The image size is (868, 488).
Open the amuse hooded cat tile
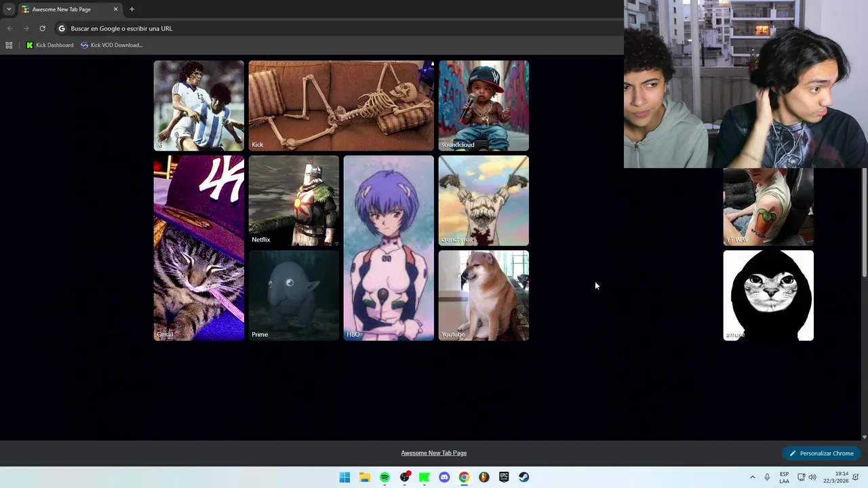[x=768, y=296]
